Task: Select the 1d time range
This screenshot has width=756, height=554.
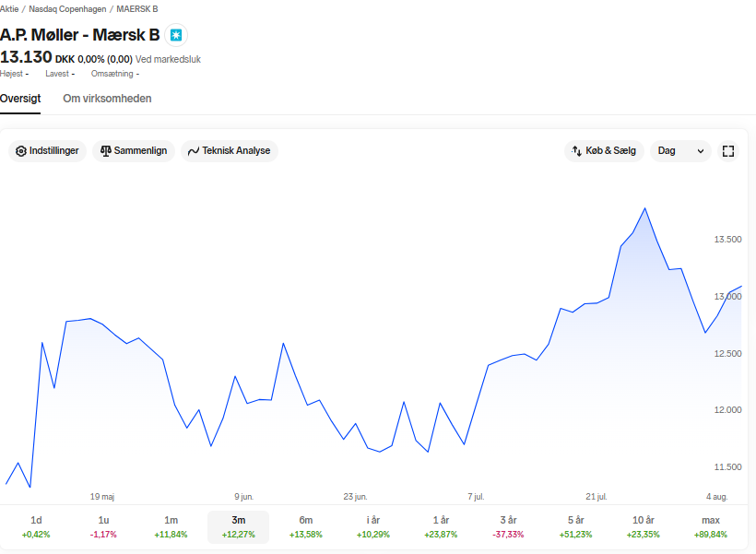Action: pyautogui.click(x=36, y=526)
